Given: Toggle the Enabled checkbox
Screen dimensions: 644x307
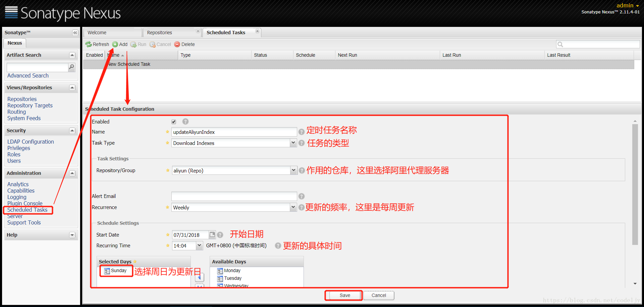Looking at the screenshot, I should tap(174, 122).
